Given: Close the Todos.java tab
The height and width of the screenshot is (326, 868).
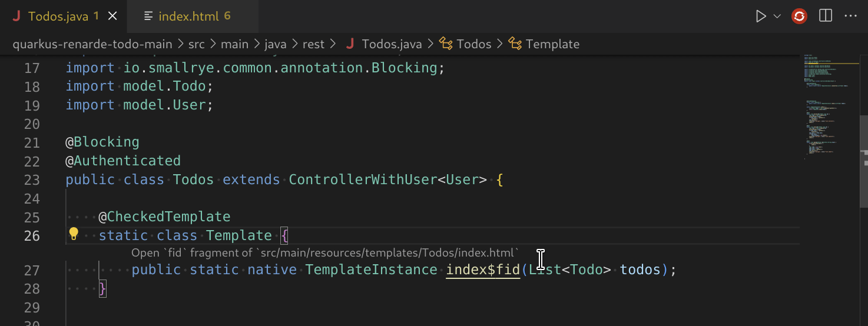Looking at the screenshot, I should [x=112, y=16].
